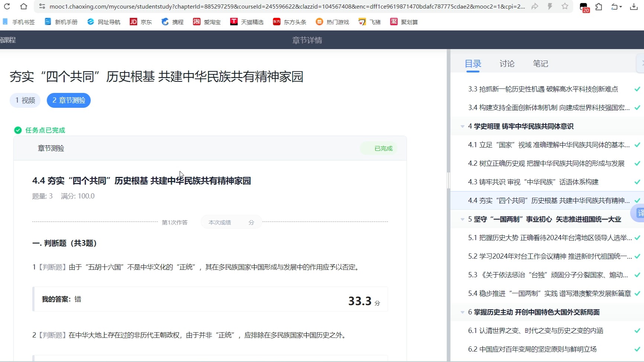Click the lightning speed-mode icon

550,6
